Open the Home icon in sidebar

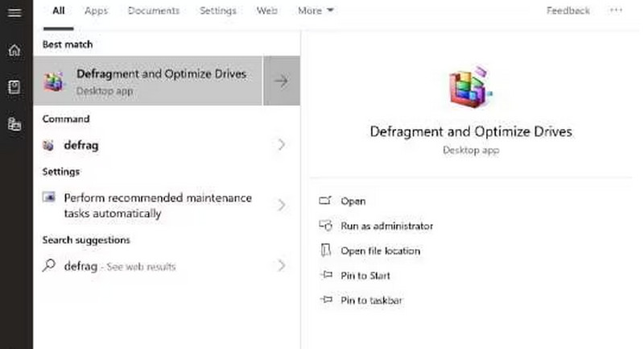click(x=14, y=50)
